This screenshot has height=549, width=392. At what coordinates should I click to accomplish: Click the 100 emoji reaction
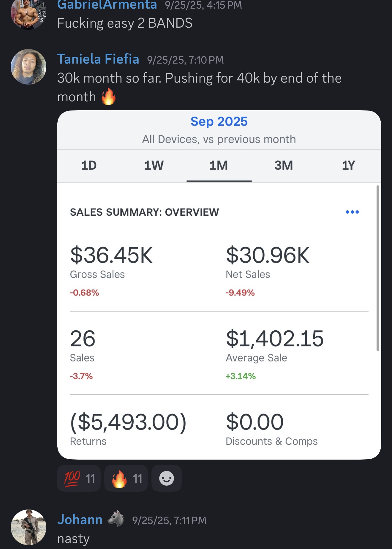pyautogui.click(x=79, y=478)
